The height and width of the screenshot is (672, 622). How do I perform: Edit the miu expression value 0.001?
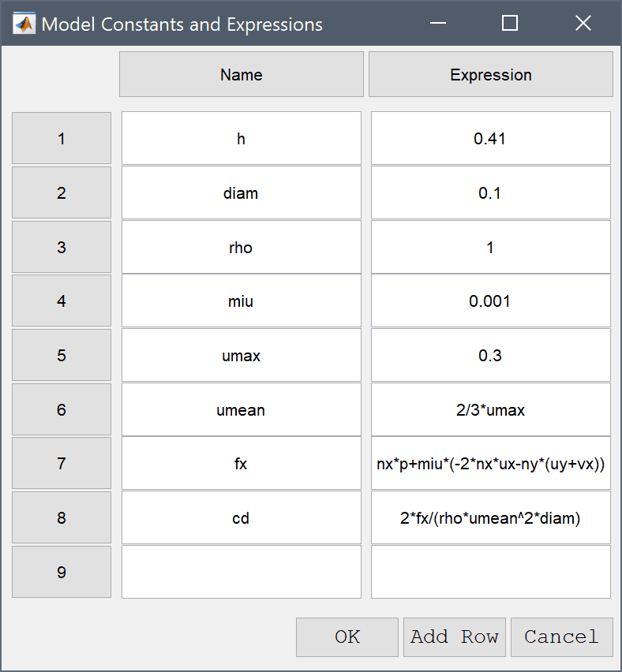coord(491,301)
